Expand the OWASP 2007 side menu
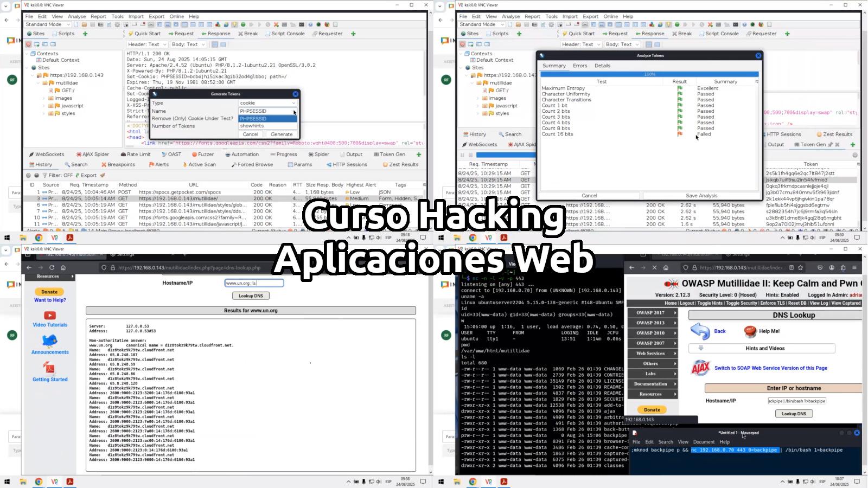The height and width of the screenshot is (488, 868). click(653, 343)
